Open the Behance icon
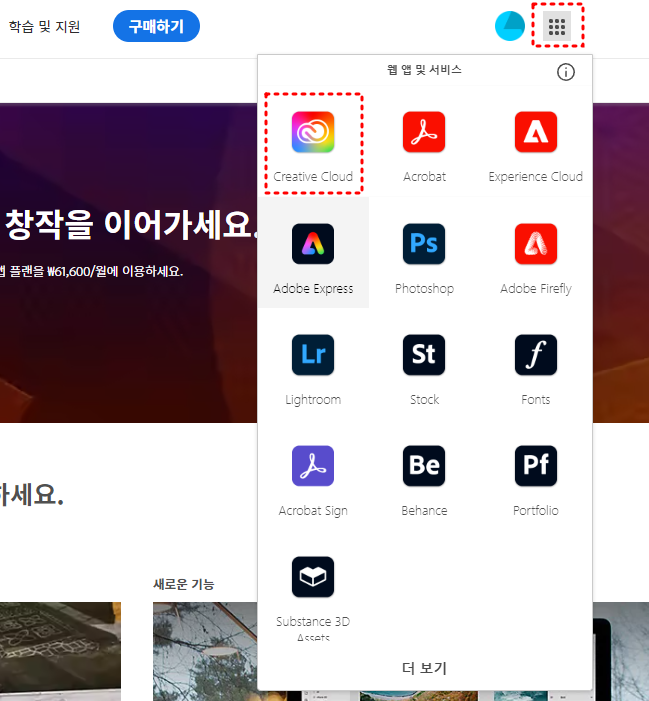 point(424,465)
